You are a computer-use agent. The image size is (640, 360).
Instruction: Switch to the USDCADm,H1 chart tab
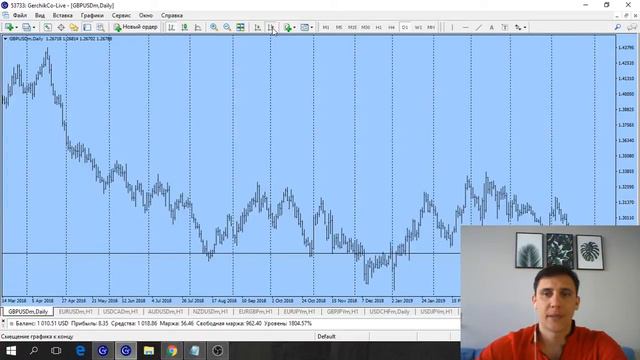(120, 312)
